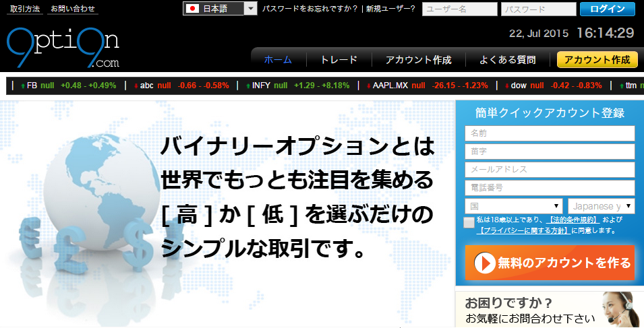
Task: Focus the 苗字 registration field
Action: (x=550, y=152)
